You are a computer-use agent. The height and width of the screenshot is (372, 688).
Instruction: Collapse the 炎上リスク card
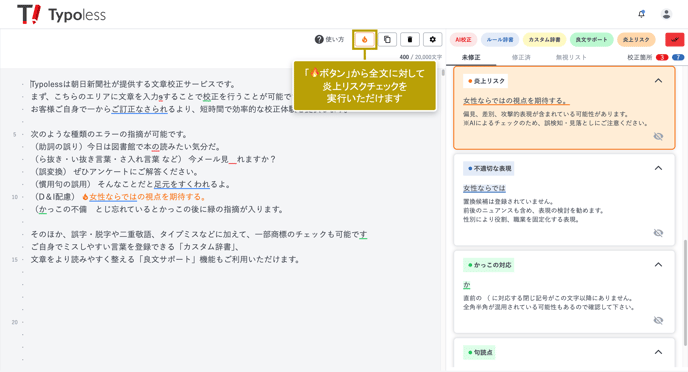[x=658, y=81]
